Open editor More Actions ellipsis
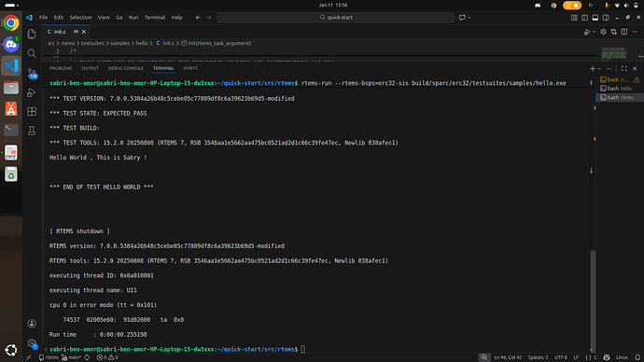This screenshot has height=362, width=644. point(635,32)
